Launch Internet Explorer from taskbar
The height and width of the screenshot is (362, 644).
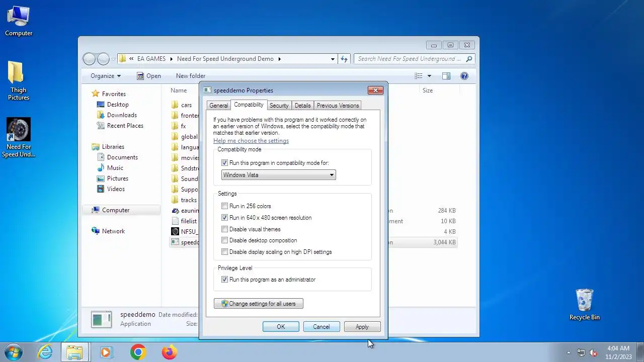45,352
